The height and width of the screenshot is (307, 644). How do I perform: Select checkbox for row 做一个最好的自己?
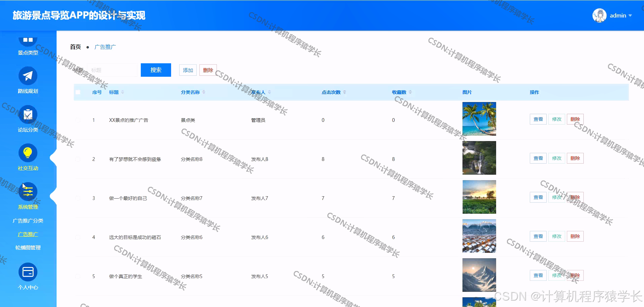click(x=78, y=198)
